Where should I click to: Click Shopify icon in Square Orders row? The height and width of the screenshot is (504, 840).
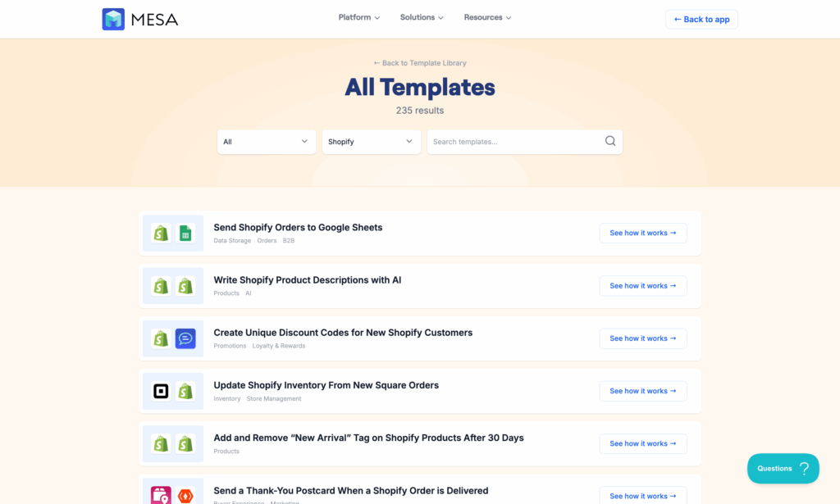point(185,391)
